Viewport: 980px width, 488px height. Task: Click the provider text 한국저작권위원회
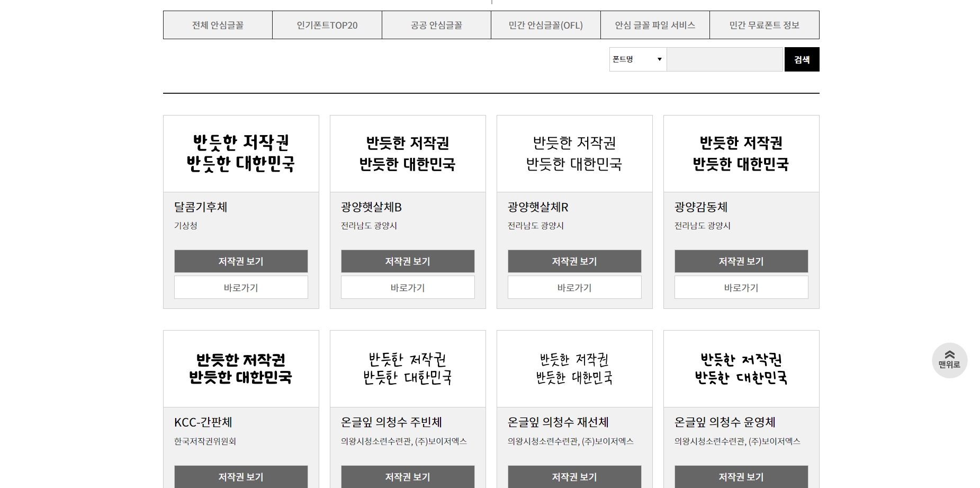(x=205, y=441)
